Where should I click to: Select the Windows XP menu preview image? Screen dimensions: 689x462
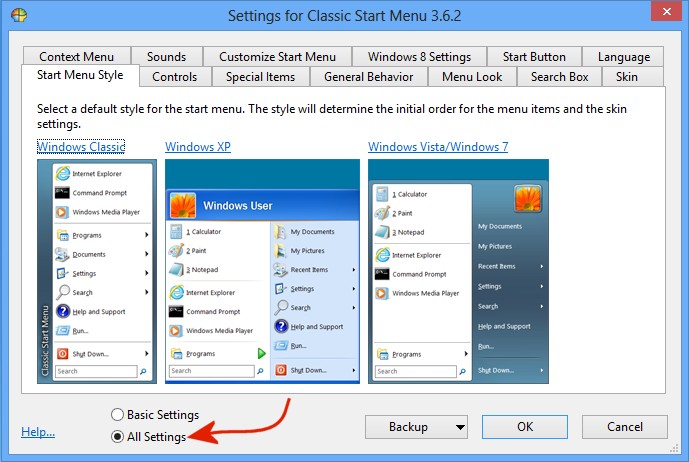click(262, 271)
